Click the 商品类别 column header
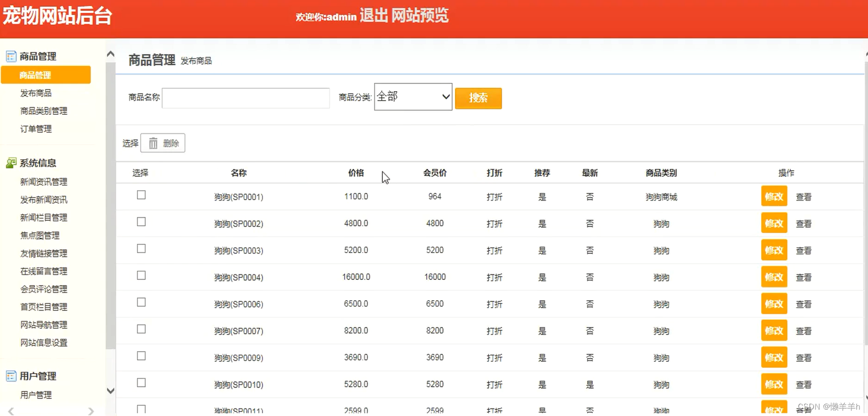The height and width of the screenshot is (416, 868). [x=661, y=173]
